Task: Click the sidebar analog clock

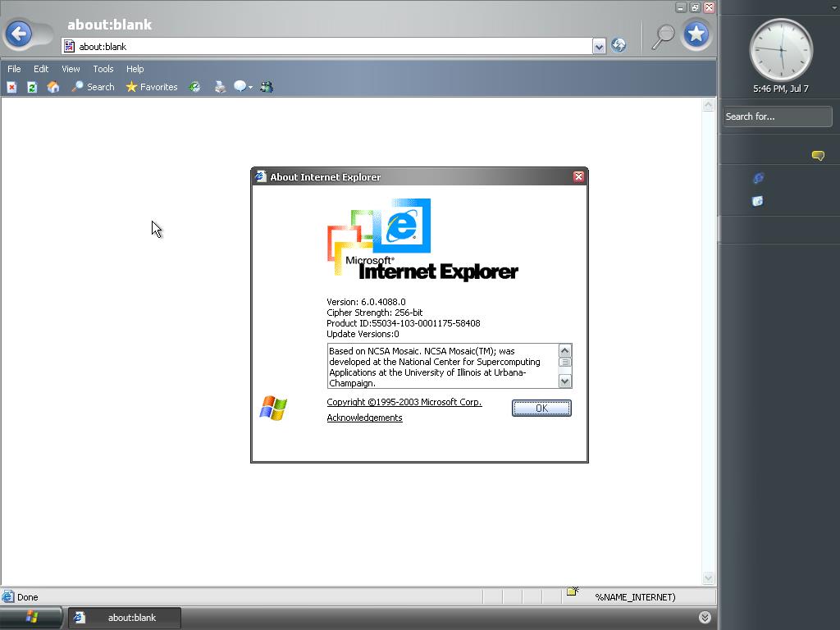Action: pos(781,50)
